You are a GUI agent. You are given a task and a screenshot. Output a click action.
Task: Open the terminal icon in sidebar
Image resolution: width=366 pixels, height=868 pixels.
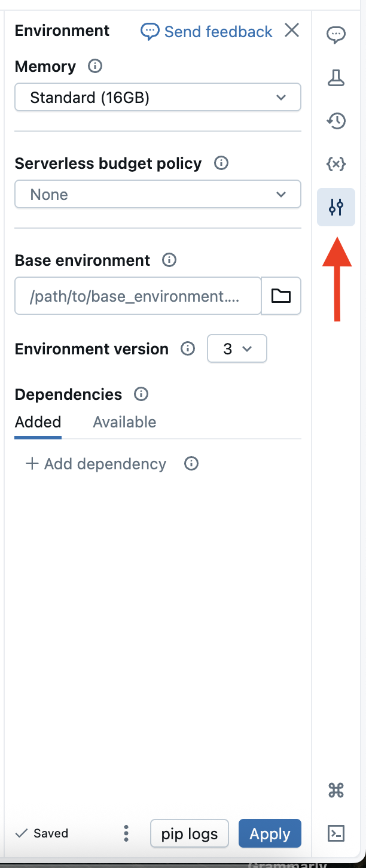click(x=335, y=833)
